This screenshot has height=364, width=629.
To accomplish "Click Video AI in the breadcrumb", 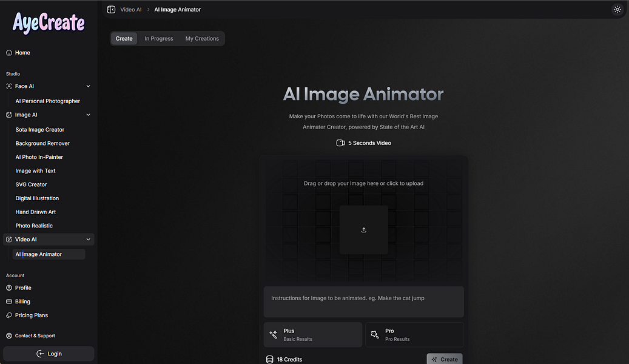I will pyautogui.click(x=131, y=10).
